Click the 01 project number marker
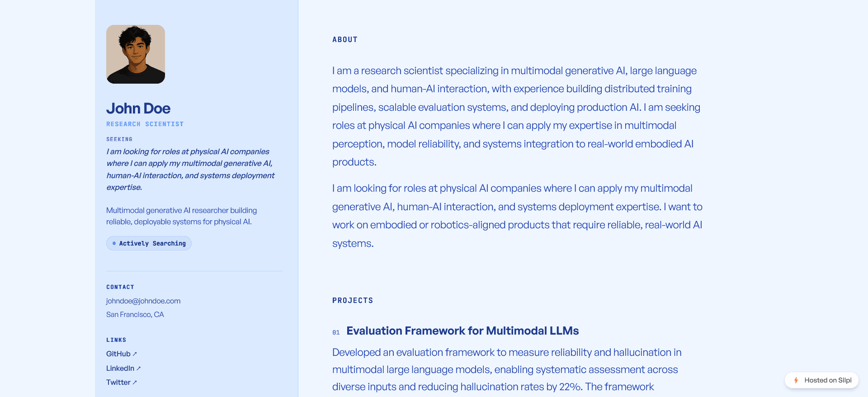This screenshot has width=868, height=397. tap(336, 332)
